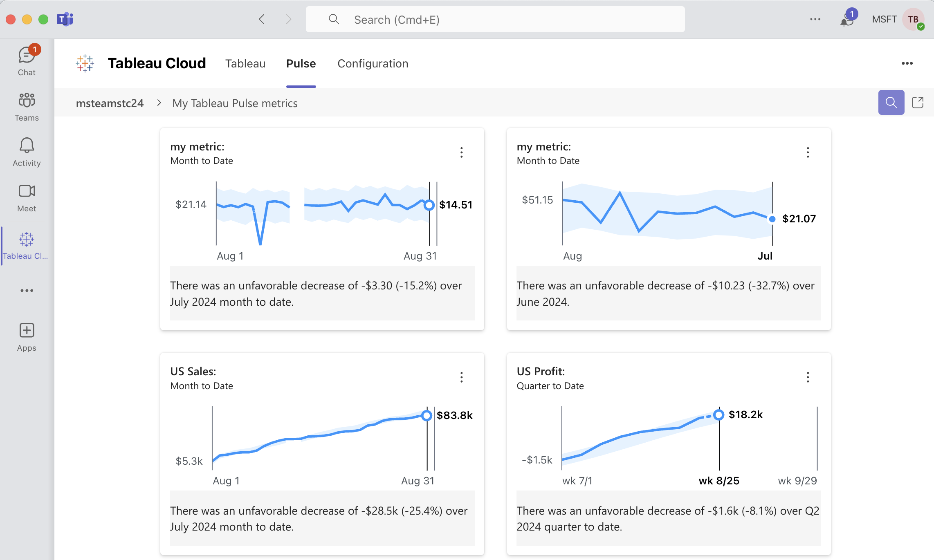This screenshot has width=934, height=560.
Task: Click the $51.15 axis value
Action: pyautogui.click(x=537, y=200)
